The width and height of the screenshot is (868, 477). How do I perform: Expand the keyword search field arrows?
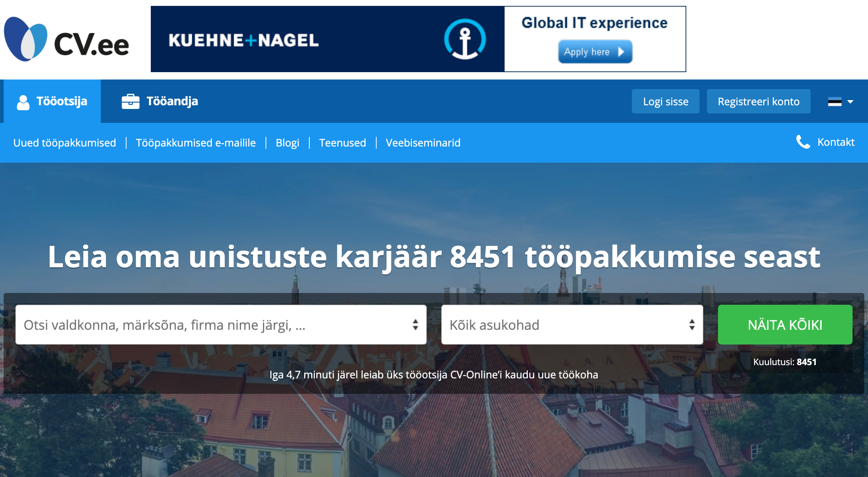pyautogui.click(x=415, y=325)
